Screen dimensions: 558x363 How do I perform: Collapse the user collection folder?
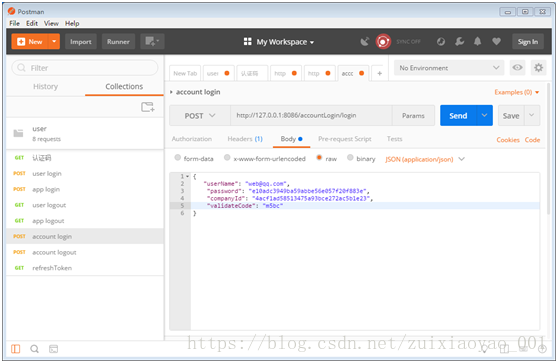tap(85, 133)
